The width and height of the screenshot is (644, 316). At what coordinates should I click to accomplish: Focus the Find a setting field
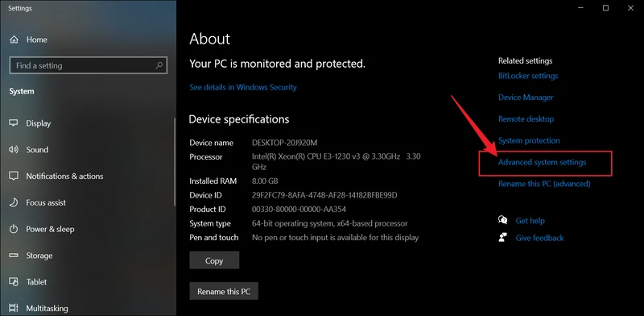coord(88,65)
